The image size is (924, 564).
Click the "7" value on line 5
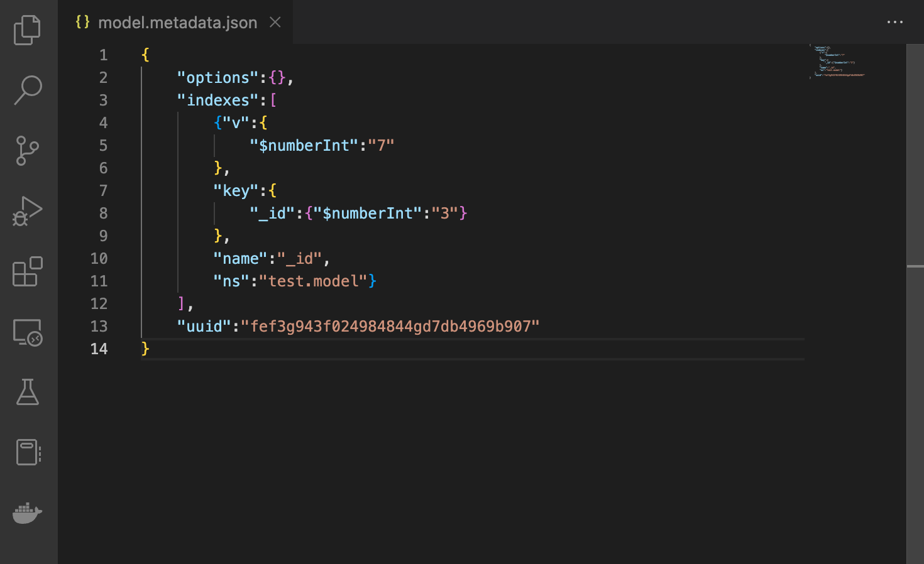click(381, 146)
